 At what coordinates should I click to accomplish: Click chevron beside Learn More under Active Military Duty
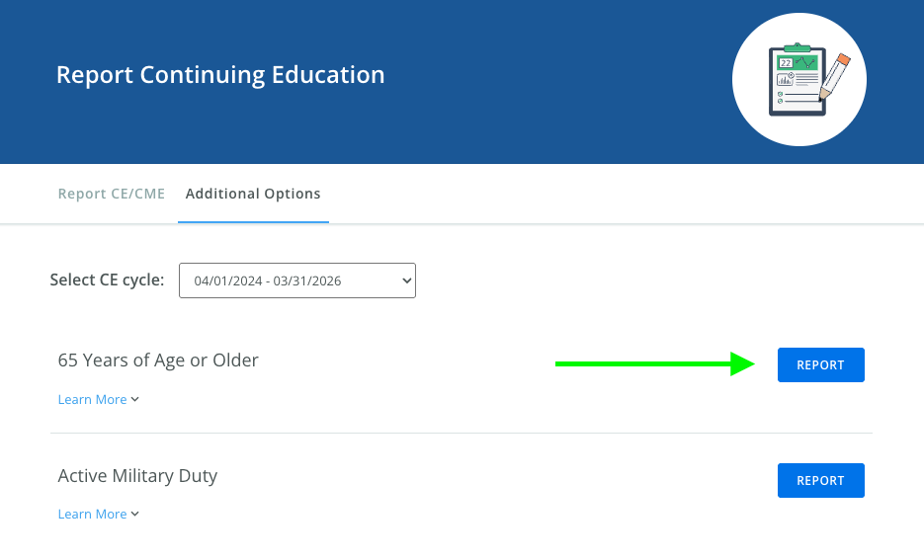[135, 515]
